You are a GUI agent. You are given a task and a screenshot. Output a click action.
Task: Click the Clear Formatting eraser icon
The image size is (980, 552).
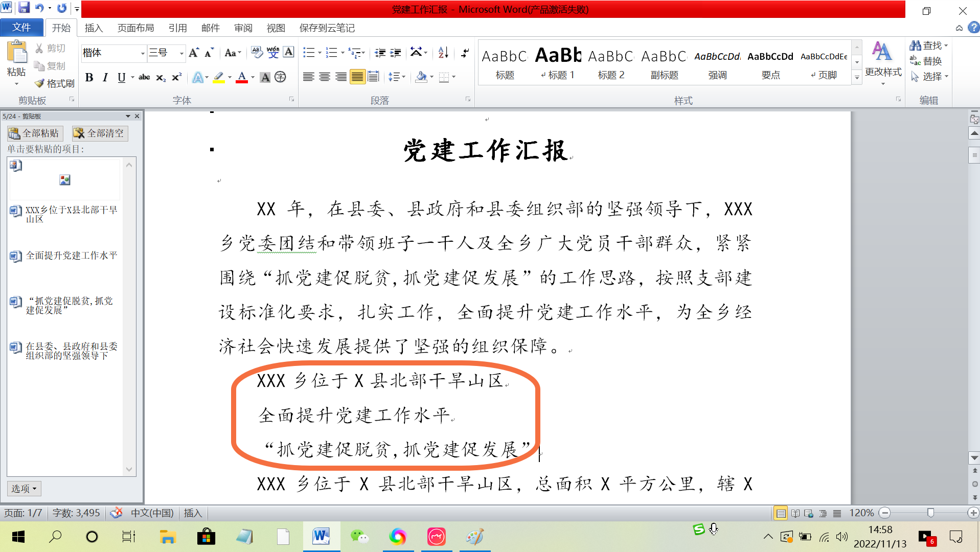[257, 52]
